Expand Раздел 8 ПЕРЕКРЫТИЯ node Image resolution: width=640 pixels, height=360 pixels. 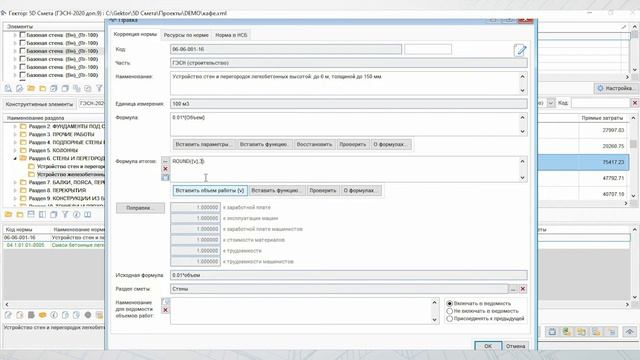coord(15,190)
